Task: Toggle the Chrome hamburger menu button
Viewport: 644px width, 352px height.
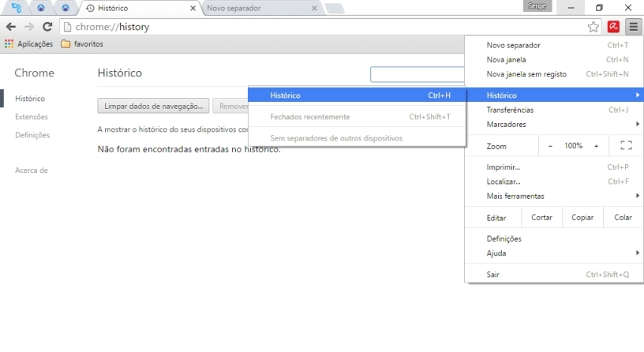Action: [633, 27]
